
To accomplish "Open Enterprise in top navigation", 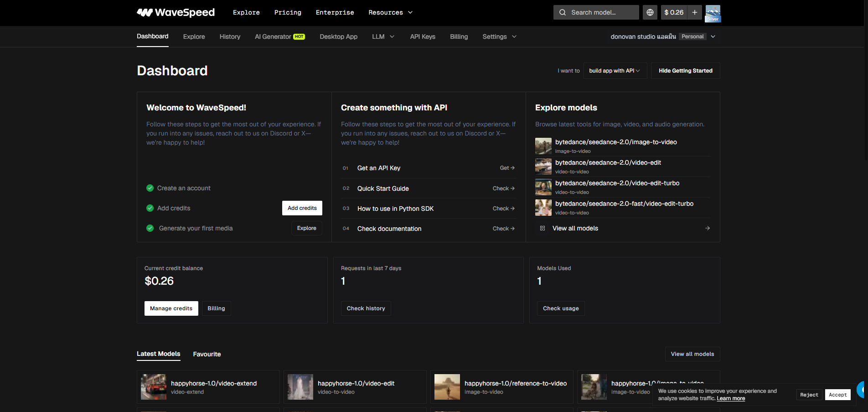I will pyautogui.click(x=335, y=12).
